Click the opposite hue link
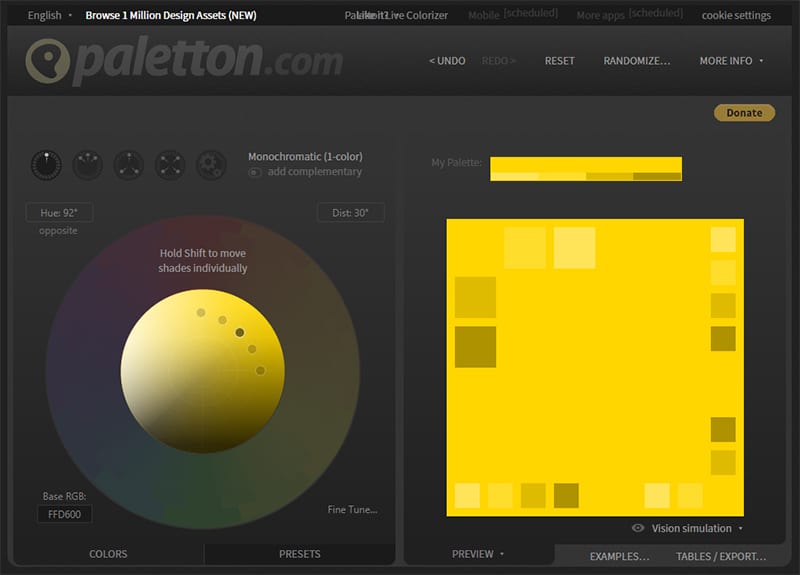This screenshot has height=575, width=800. (58, 231)
